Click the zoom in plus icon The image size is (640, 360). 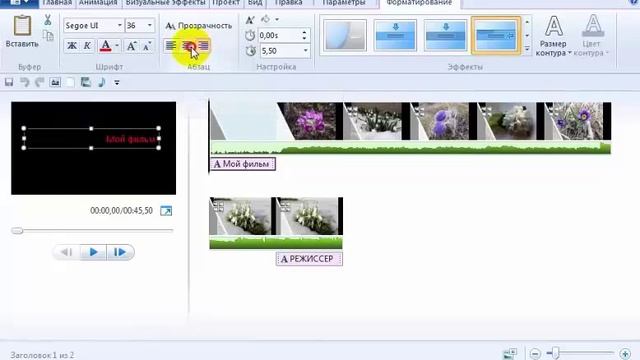pos(625,353)
